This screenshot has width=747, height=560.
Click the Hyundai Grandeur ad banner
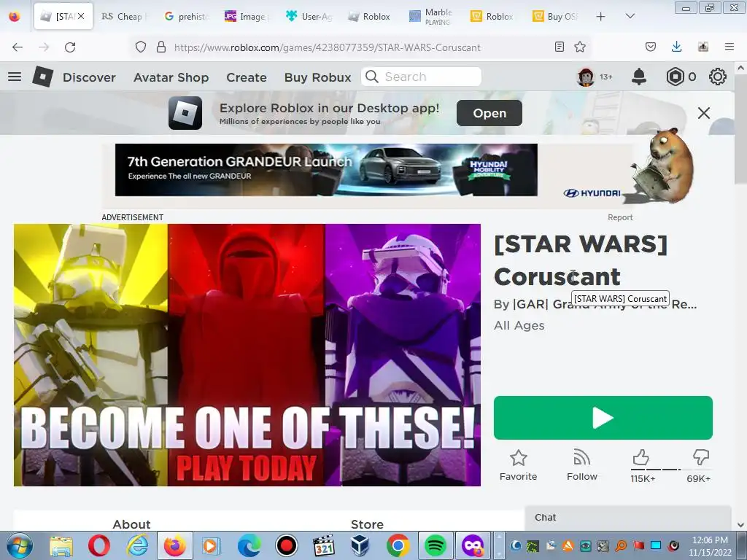pyautogui.click(x=326, y=170)
